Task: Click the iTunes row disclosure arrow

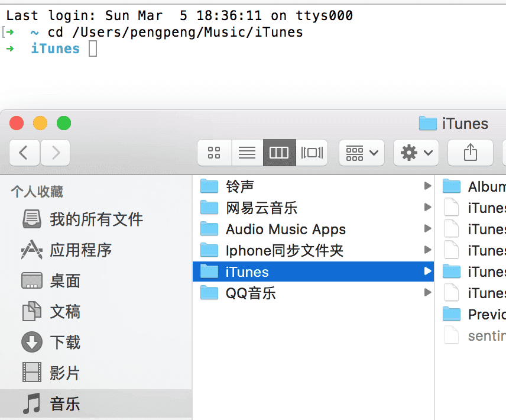Action: tap(427, 271)
